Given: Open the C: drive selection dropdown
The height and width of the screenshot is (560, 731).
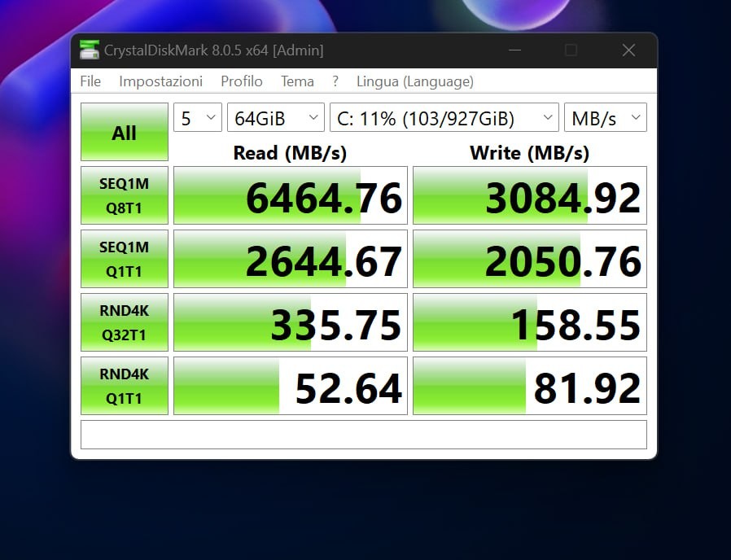Looking at the screenshot, I should 444,118.
